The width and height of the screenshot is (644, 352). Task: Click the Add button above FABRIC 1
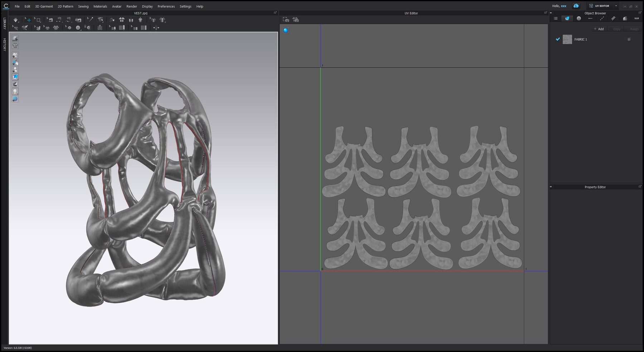[x=599, y=29]
